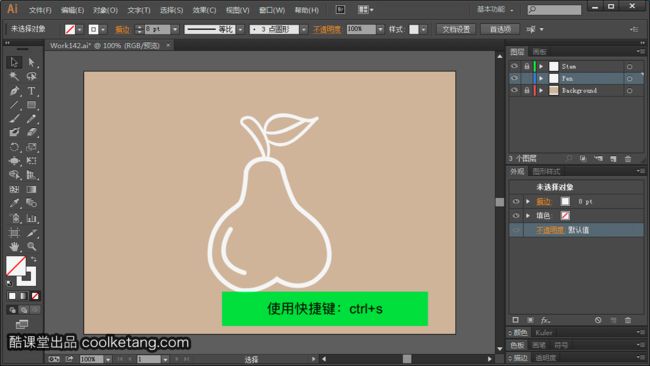Open the zoom level dropdown
This screenshot has width=650, height=366.
pyautogui.click(x=108, y=359)
